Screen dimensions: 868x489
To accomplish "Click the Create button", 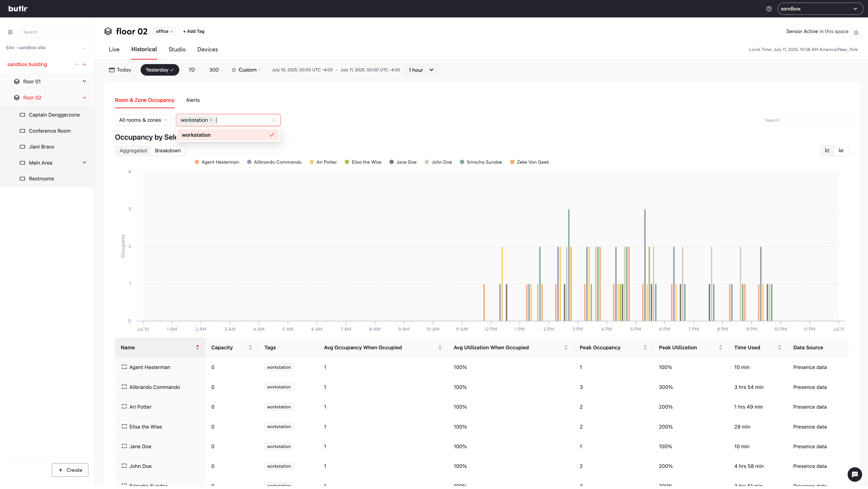I will (70, 470).
